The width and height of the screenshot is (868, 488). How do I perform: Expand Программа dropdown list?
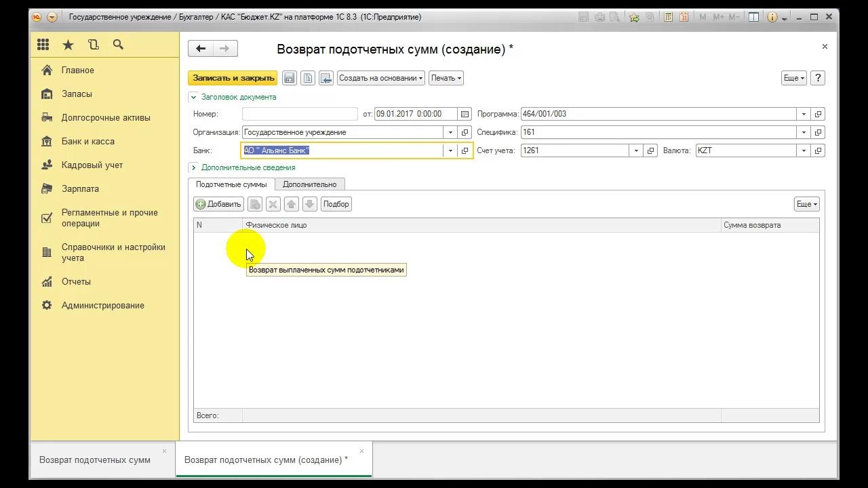[x=804, y=114]
